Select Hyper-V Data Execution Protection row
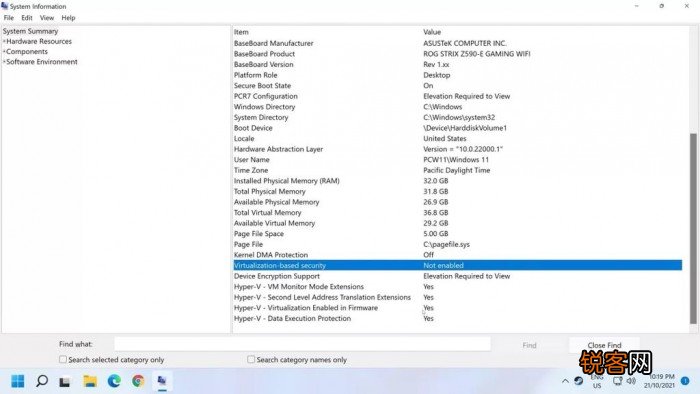Screen dimensions: 700x394 coord(458,319)
